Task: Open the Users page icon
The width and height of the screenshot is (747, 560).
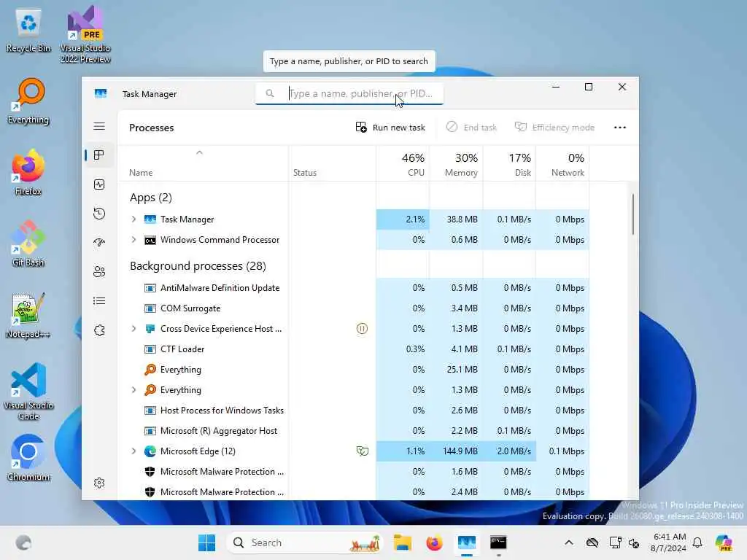Action: coord(99,272)
